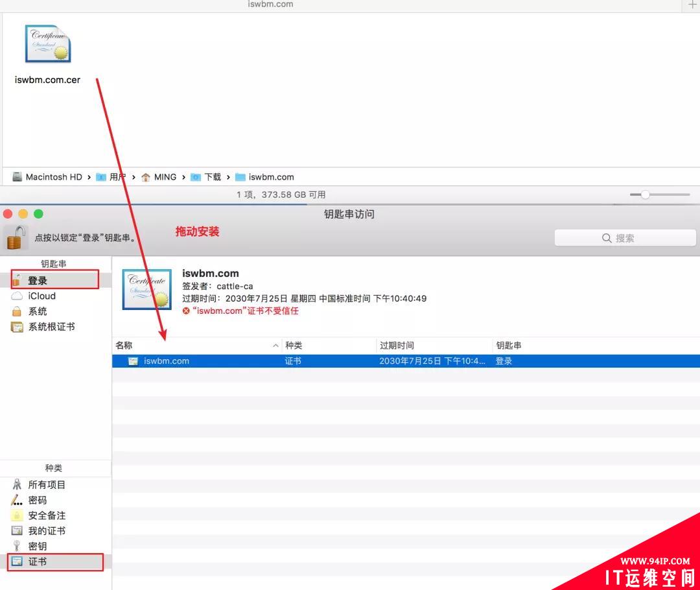Show the 密码 category
This screenshot has width=700, height=590.
[55, 501]
